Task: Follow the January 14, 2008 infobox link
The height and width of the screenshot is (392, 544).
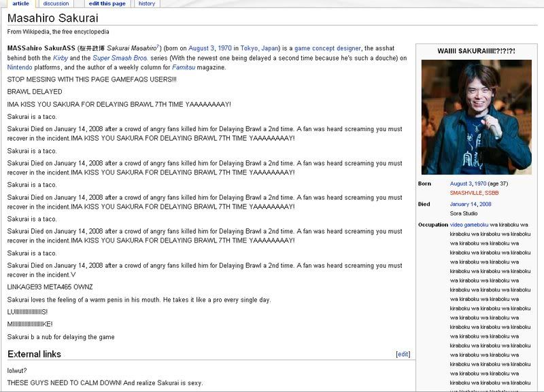Action: pyautogui.click(x=471, y=204)
